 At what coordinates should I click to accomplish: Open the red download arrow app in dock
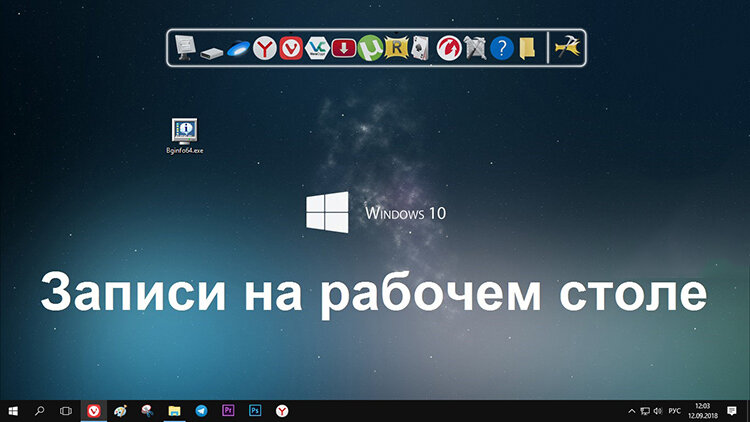click(x=343, y=48)
